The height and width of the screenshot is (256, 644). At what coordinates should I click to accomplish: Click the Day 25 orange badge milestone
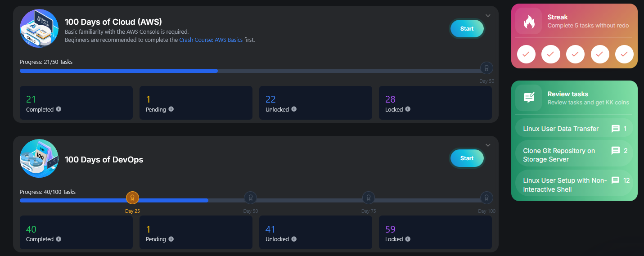tap(132, 198)
